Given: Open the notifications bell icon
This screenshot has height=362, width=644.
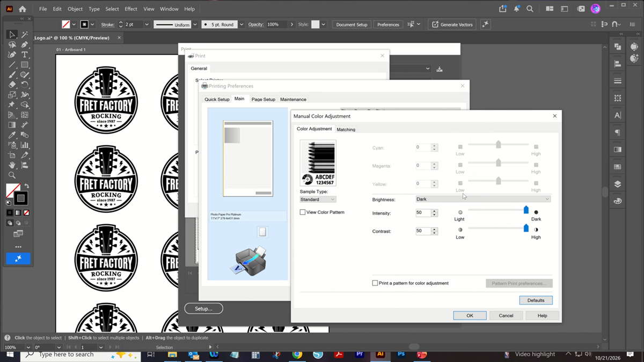Looking at the screenshot, I should click(x=516, y=9).
